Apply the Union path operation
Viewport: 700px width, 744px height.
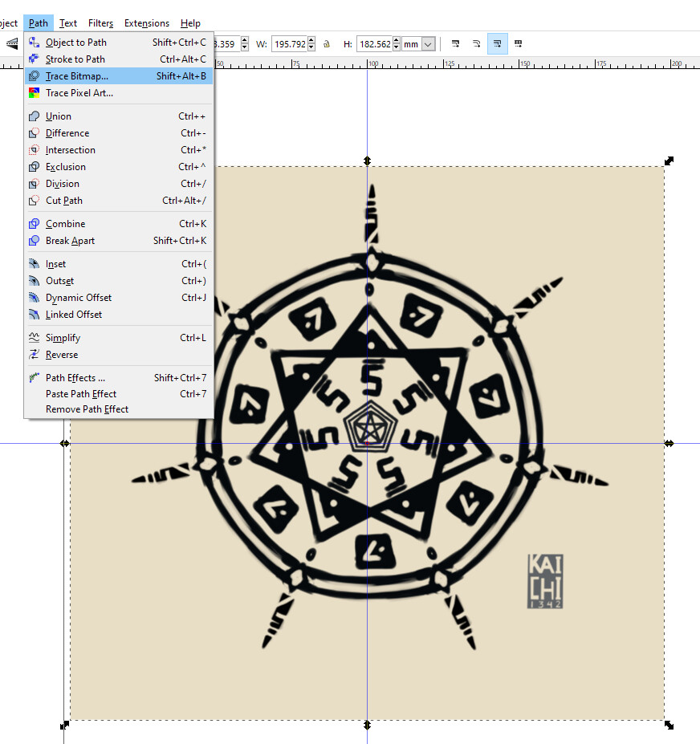pos(119,116)
